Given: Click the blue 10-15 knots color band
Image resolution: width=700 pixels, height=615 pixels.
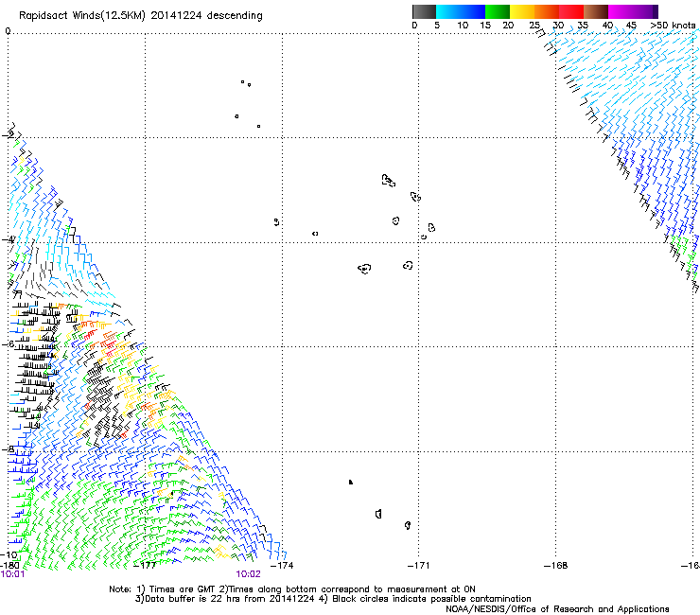Looking at the screenshot, I should tap(473, 11).
